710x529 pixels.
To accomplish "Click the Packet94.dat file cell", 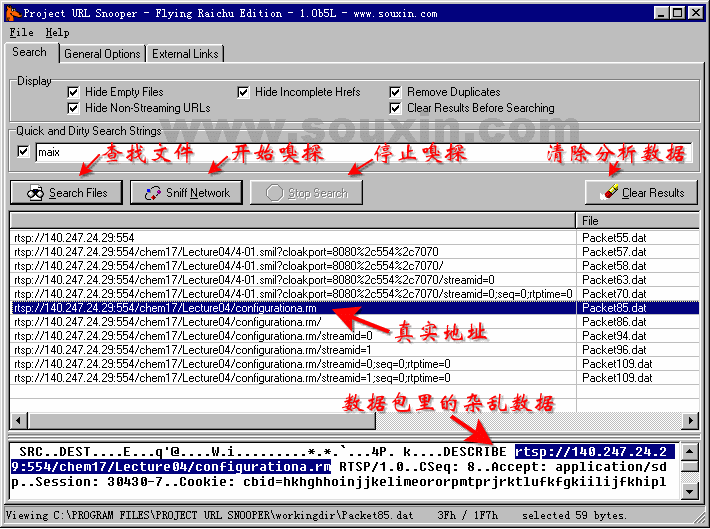I will [x=638, y=336].
